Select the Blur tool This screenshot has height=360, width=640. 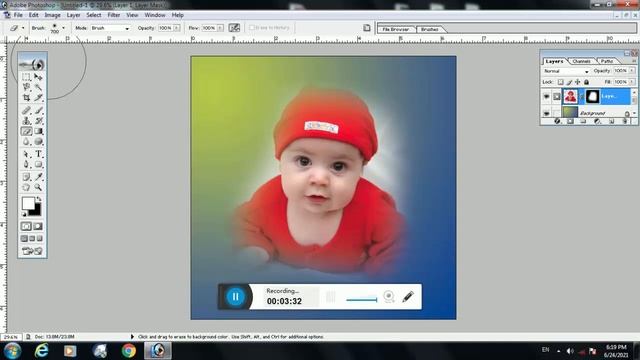click(x=27, y=142)
